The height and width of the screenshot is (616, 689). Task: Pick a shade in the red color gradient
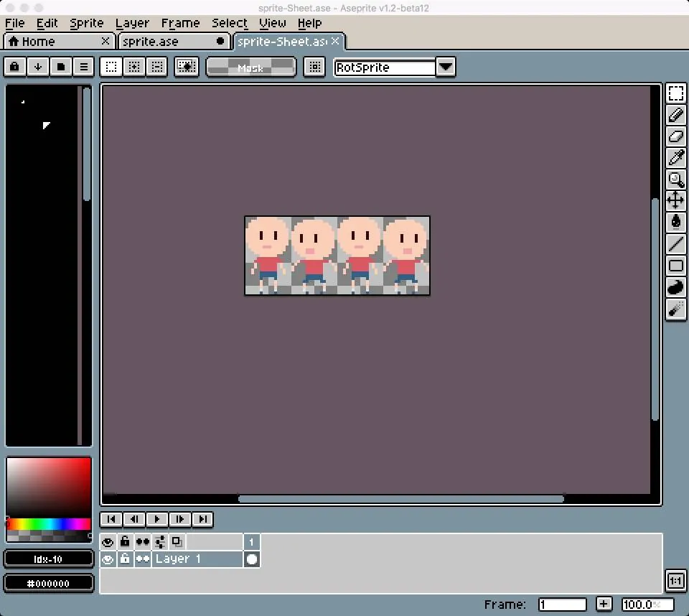click(49, 487)
